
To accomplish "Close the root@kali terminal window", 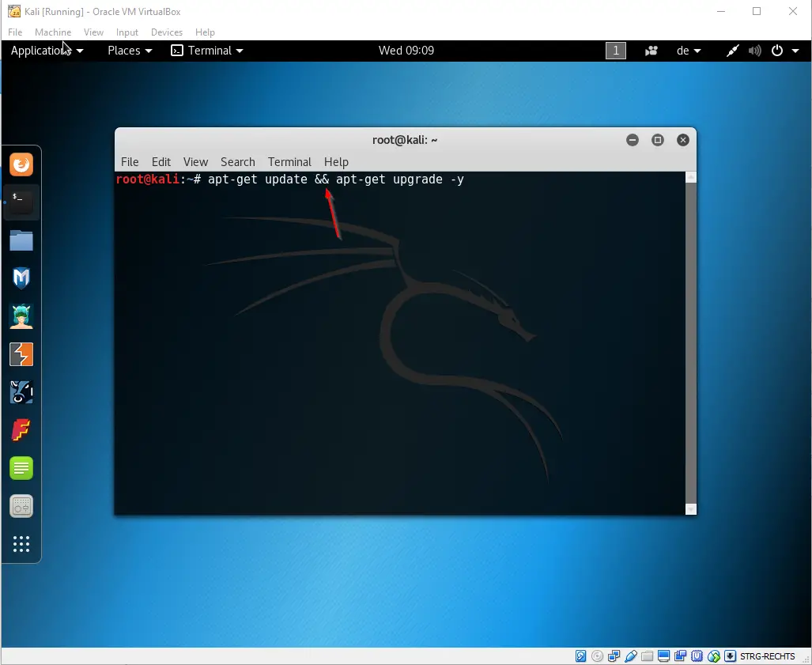I will (683, 140).
